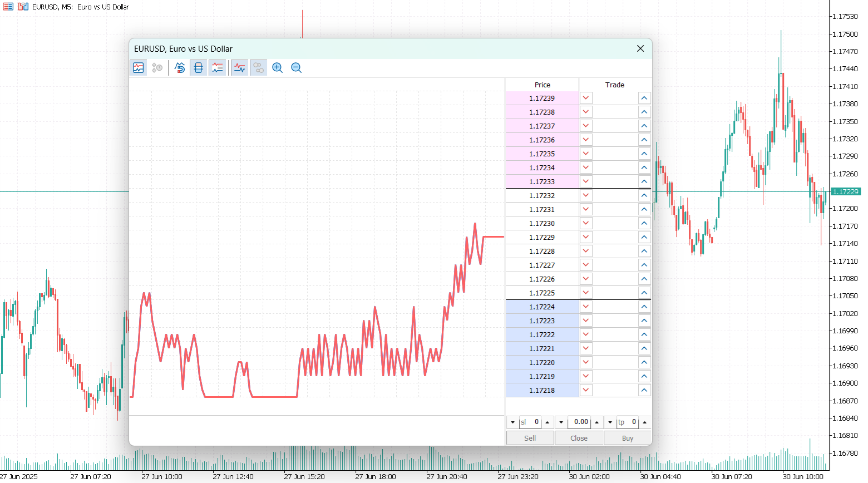Zoom in on the tick chart
This screenshot has height=483, width=868.
click(x=277, y=67)
